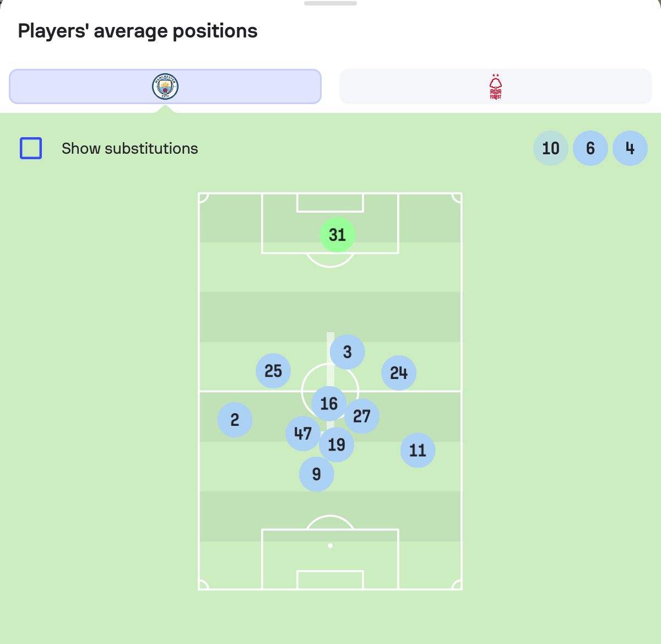This screenshot has height=644, width=661.
Task: Open player 16 in center circle
Action: point(329,403)
